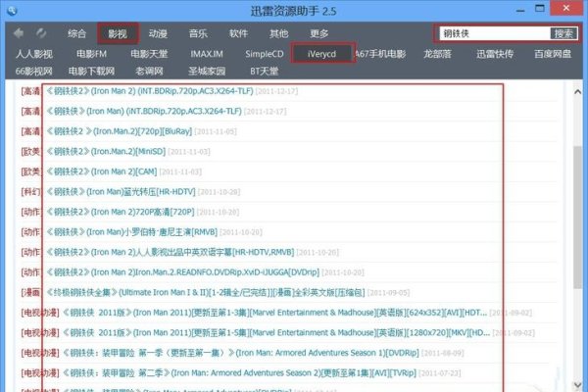
Task: Click the vertical scrollbar thumb
Action: [578, 218]
